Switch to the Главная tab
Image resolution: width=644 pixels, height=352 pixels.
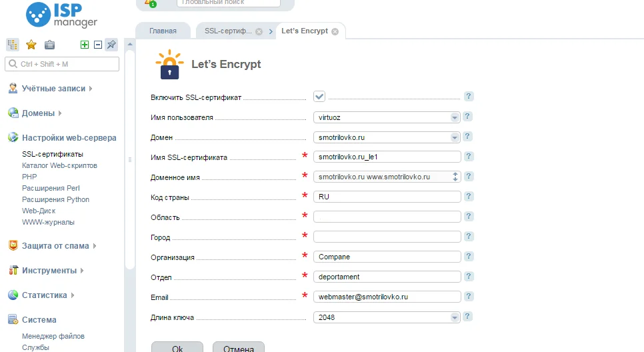163,31
